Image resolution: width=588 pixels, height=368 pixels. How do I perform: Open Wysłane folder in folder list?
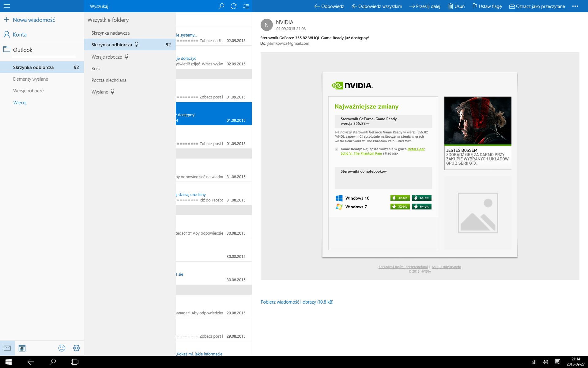point(100,92)
